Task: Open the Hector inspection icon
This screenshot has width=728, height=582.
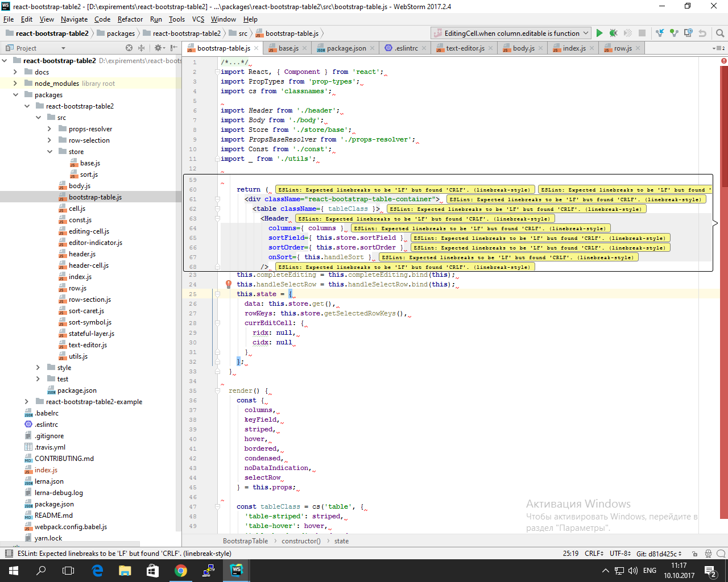Action: point(708,554)
